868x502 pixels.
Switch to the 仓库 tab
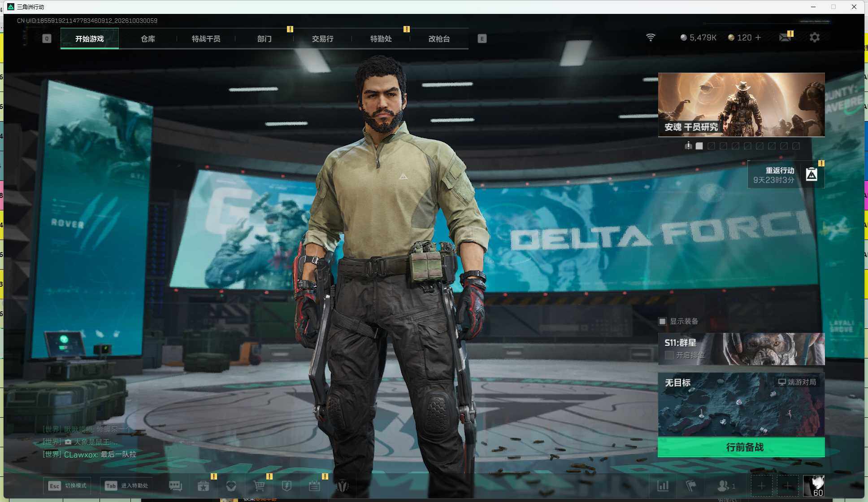pyautogui.click(x=148, y=39)
